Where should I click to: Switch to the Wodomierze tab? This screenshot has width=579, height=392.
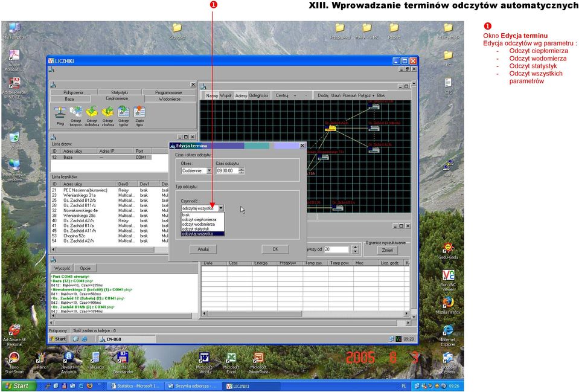[170, 99]
